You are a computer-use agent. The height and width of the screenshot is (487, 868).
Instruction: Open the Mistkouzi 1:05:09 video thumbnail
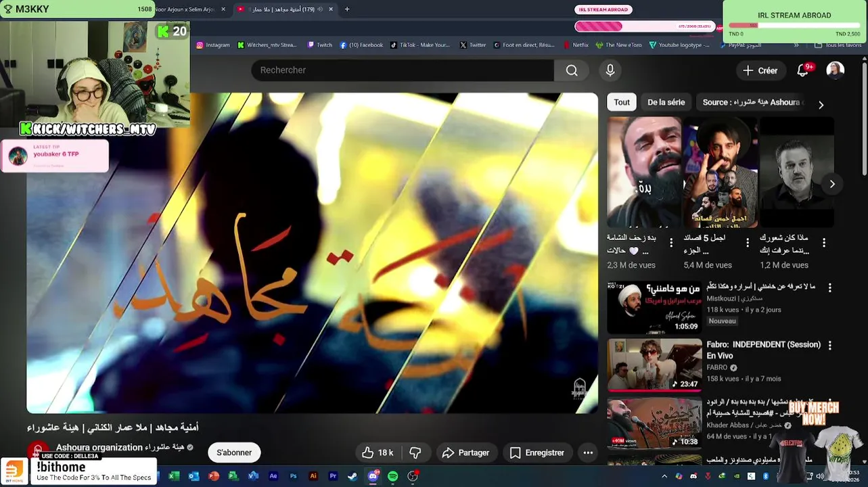(x=654, y=307)
